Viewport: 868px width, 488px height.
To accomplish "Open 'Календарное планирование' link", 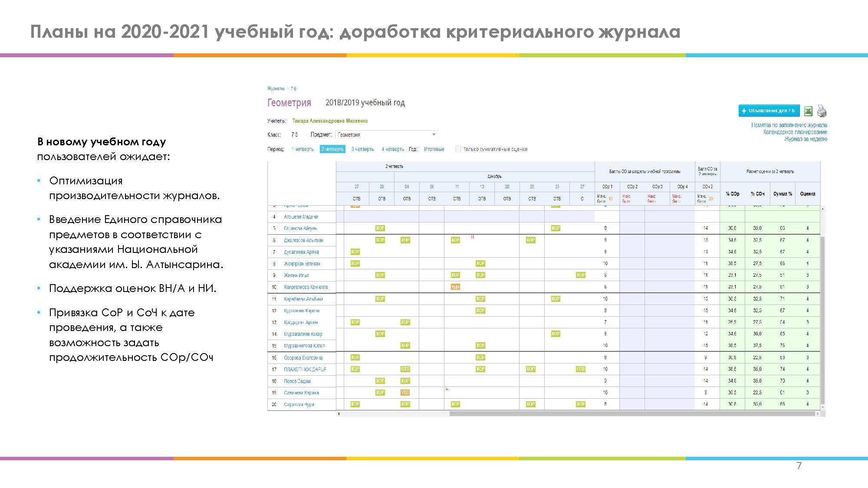I will [x=795, y=132].
